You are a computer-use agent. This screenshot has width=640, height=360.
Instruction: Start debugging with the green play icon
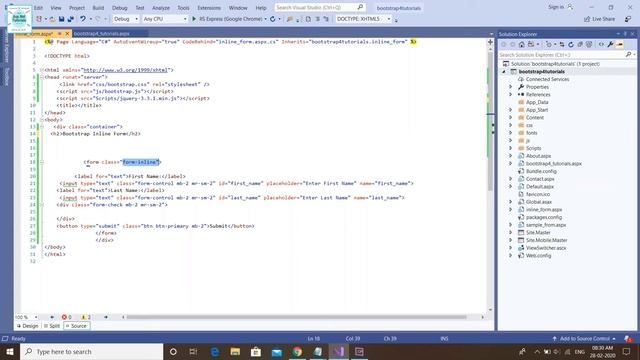point(194,19)
